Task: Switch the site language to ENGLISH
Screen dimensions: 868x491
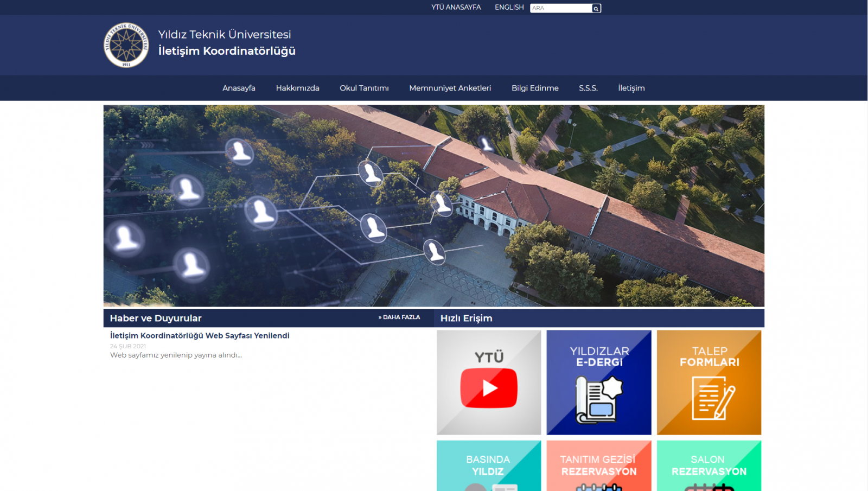Action: coord(509,7)
